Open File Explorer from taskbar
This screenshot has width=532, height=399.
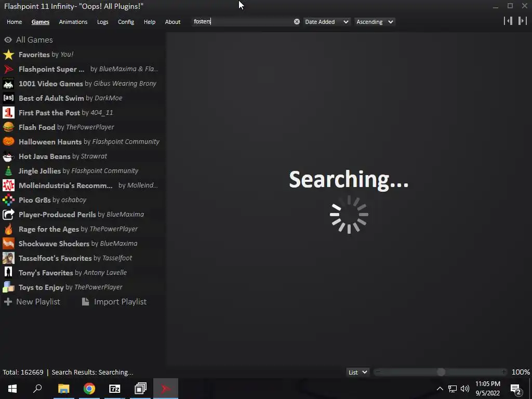point(63,389)
